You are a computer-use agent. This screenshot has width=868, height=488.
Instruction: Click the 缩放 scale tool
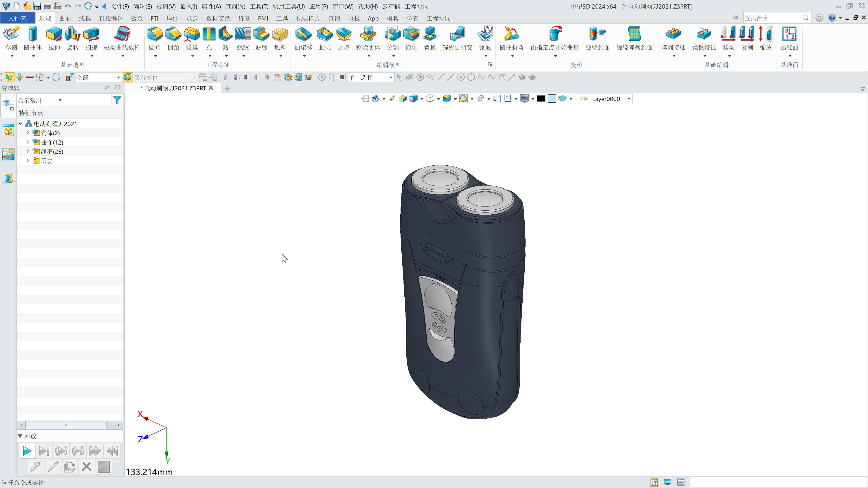766,38
